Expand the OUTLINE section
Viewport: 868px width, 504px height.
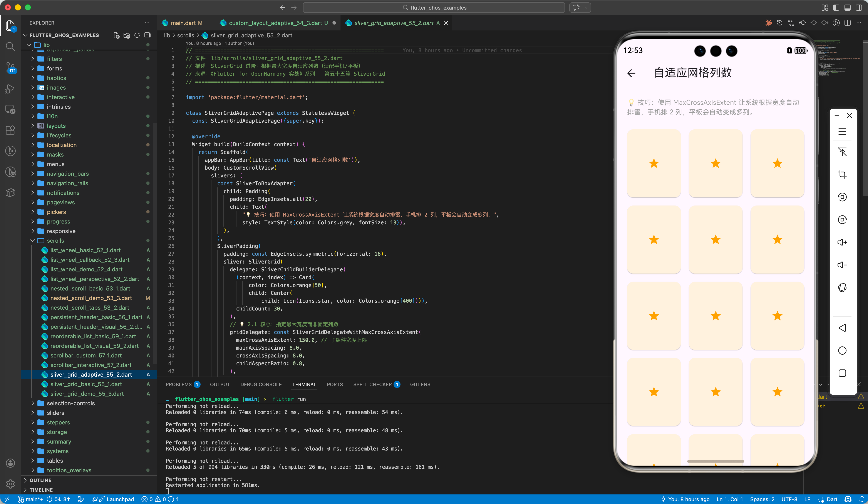[x=40, y=480]
